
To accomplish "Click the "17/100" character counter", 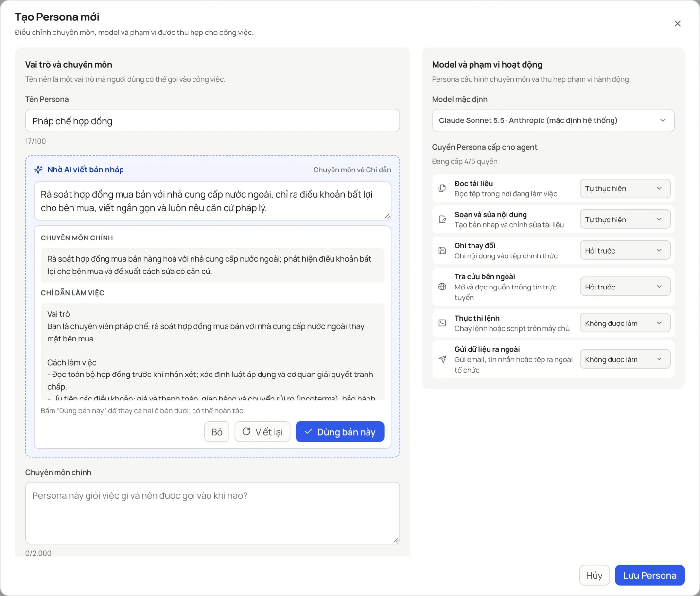I will (x=35, y=141).
